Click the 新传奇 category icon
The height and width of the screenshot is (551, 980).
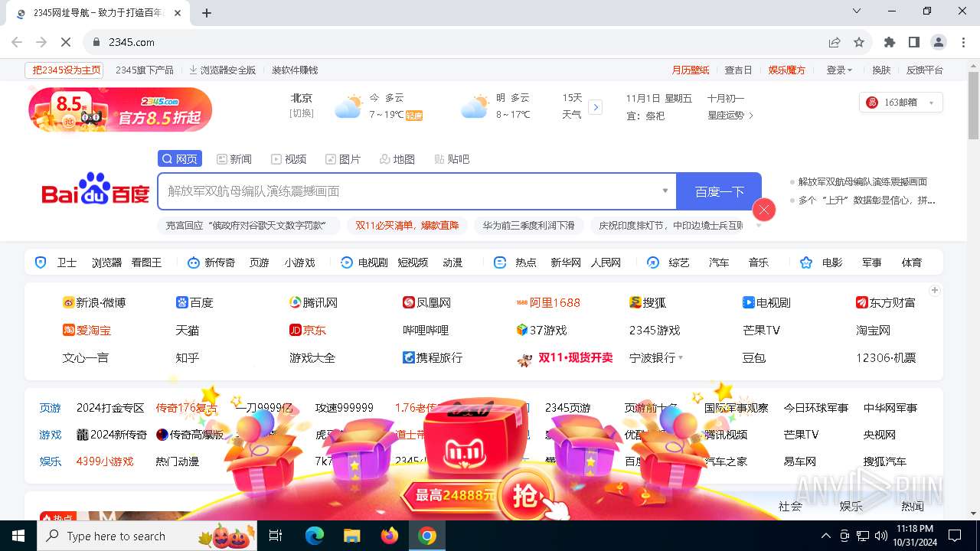(x=193, y=262)
